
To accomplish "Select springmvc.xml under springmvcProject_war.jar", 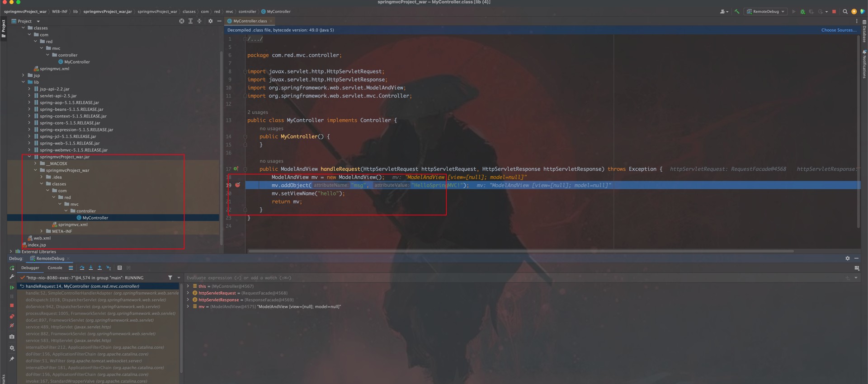I will (73, 225).
